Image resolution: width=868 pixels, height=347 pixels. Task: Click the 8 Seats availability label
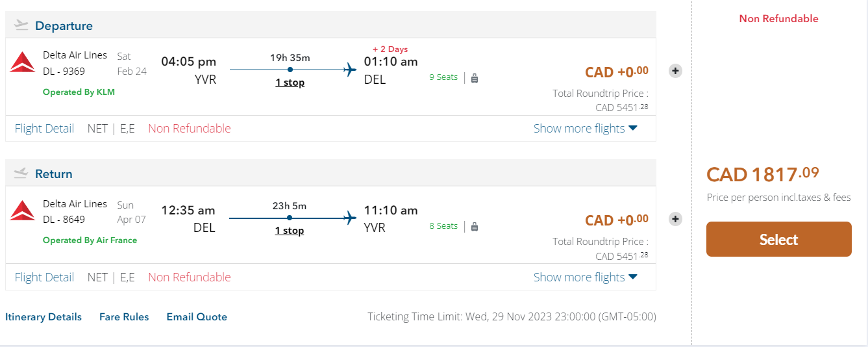[x=443, y=226]
